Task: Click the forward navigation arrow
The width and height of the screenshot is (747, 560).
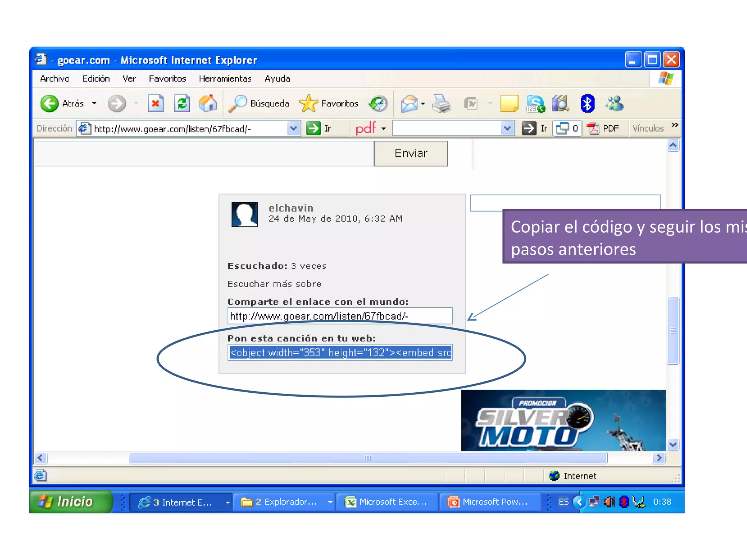Action: (117, 104)
